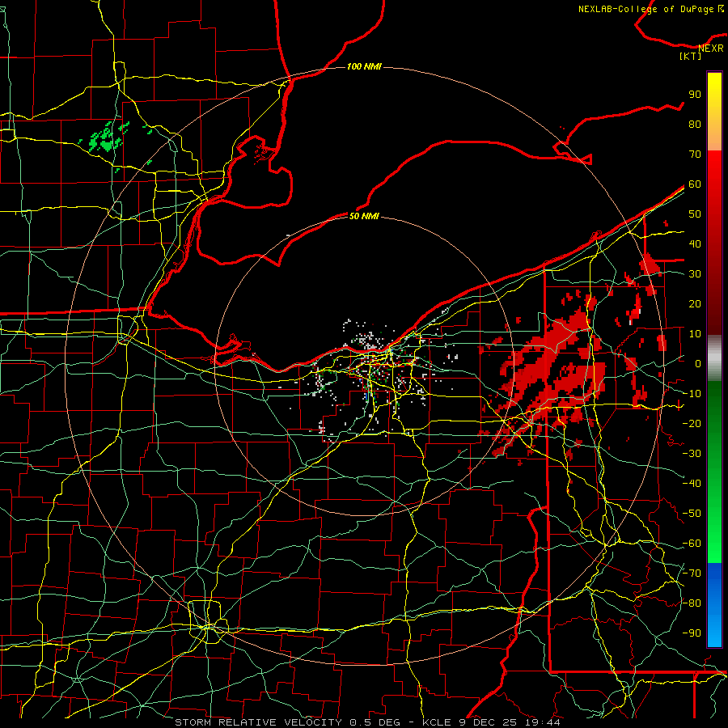Select the -30 value on velocity scale

(x=692, y=454)
